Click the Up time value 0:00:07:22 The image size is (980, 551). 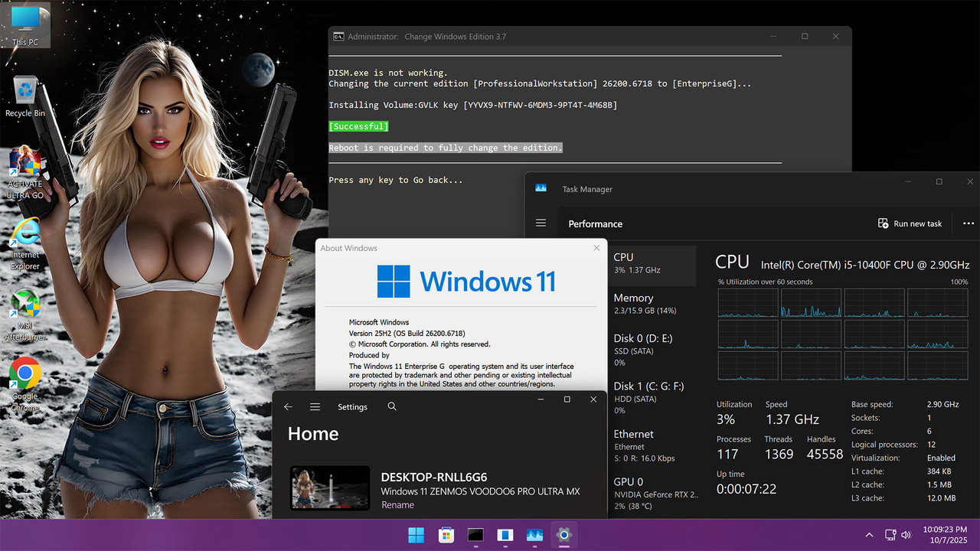click(x=746, y=488)
